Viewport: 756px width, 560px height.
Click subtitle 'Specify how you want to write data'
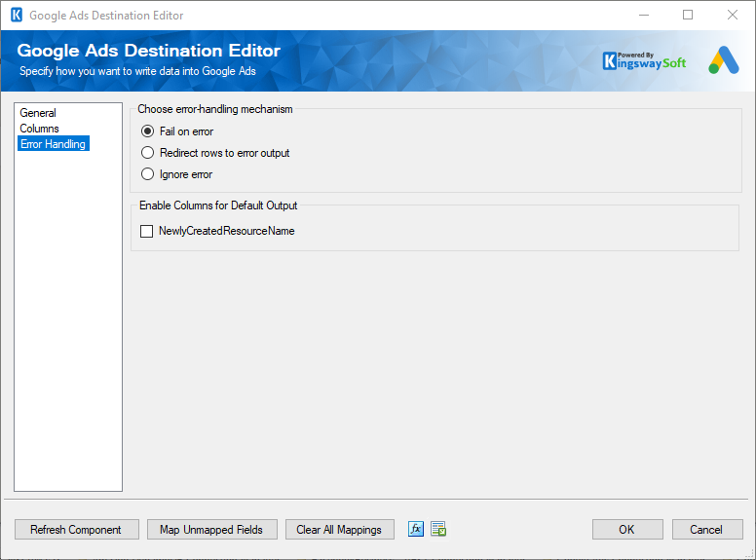pos(137,71)
